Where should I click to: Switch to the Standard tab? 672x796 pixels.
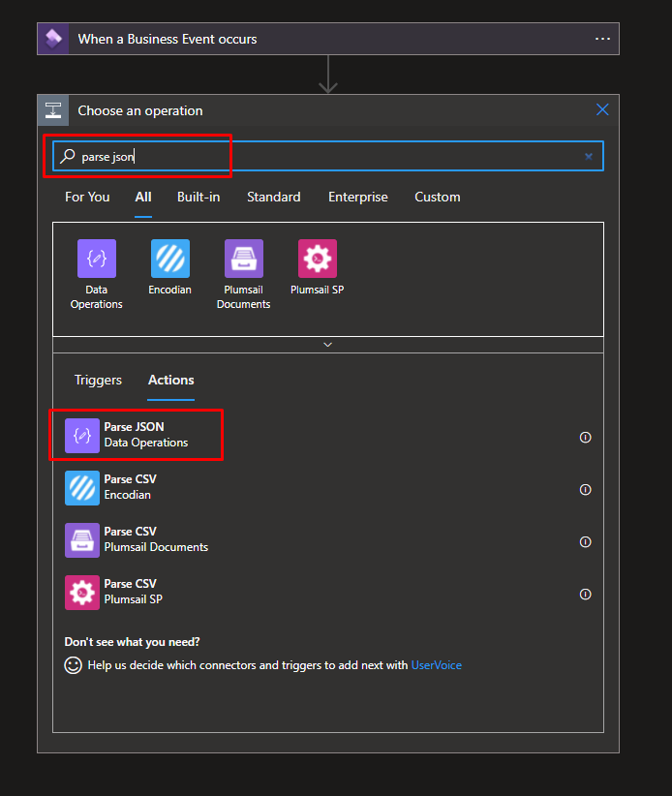point(274,197)
